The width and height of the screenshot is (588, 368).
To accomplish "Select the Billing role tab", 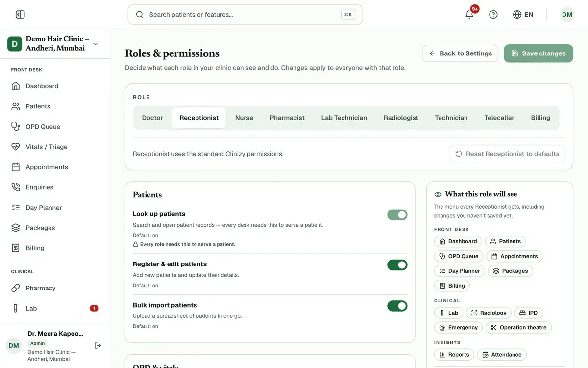I will coord(540,118).
